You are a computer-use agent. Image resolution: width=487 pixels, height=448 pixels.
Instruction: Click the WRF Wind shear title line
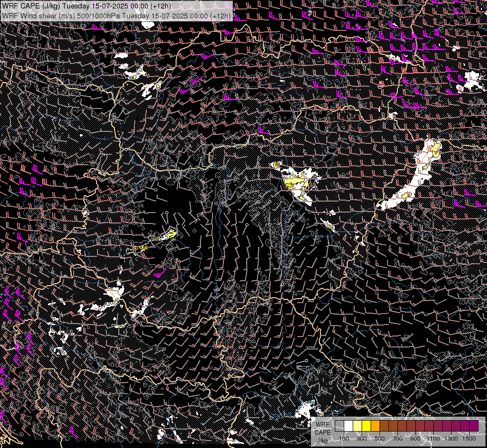click(116, 16)
